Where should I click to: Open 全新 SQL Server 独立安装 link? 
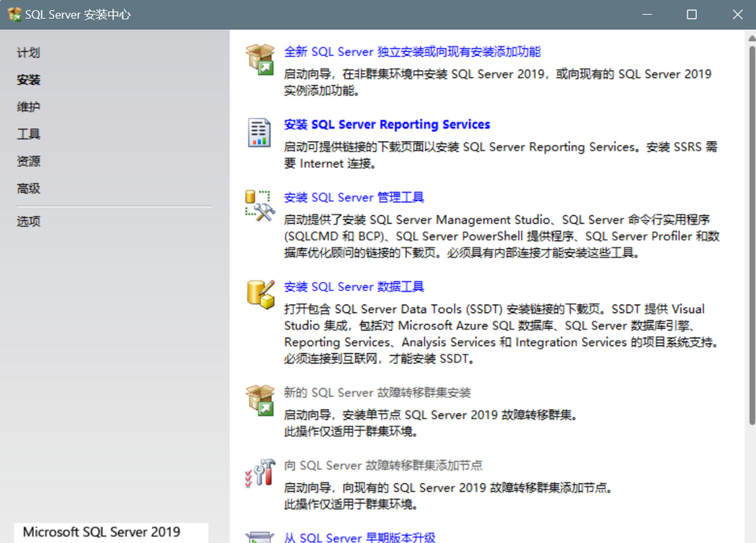click(x=412, y=51)
